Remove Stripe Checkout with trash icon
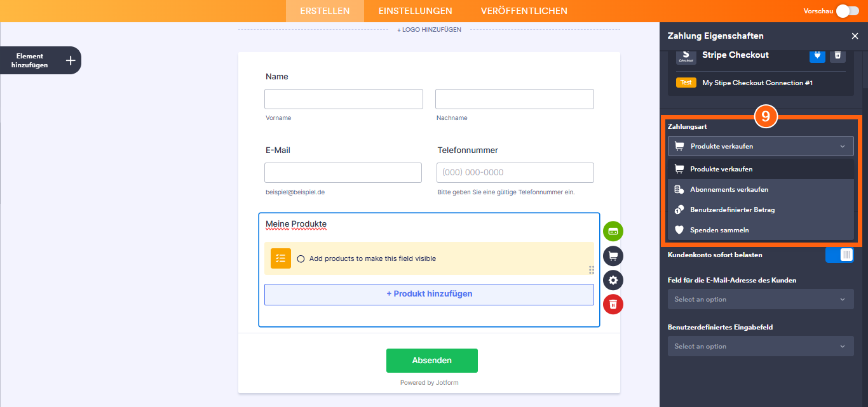This screenshot has height=407, width=868. tap(837, 55)
